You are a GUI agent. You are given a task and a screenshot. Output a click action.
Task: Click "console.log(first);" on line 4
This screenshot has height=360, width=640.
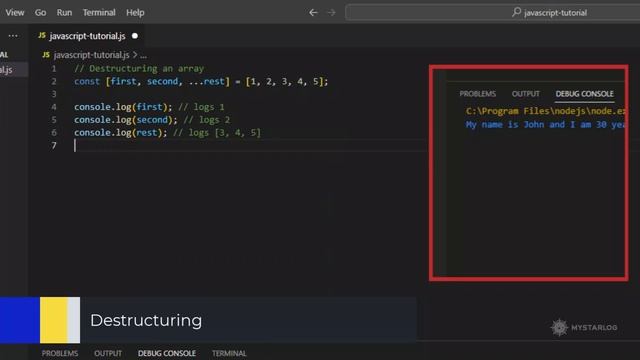123,107
